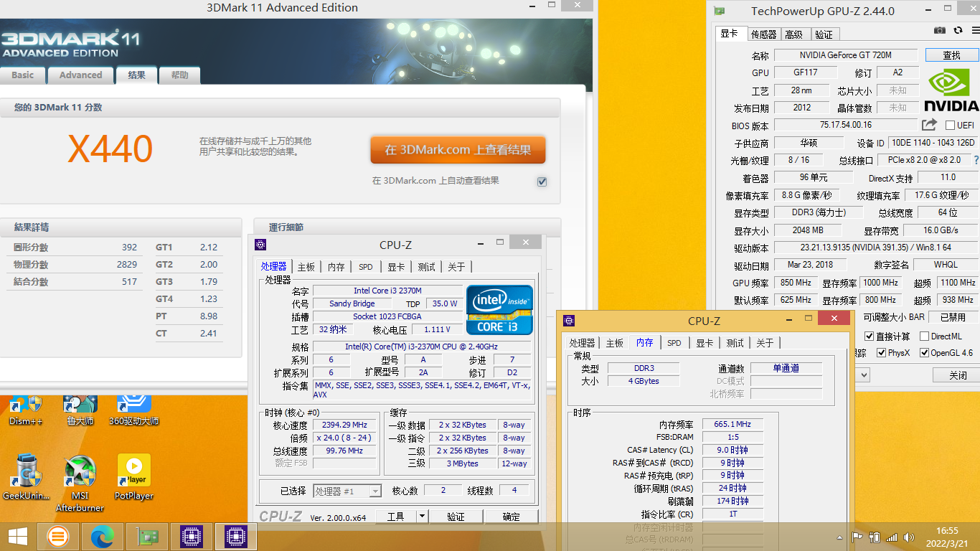The width and height of the screenshot is (980, 551).
Task: Click the 物理分數 value 2829
Action: pos(127,265)
